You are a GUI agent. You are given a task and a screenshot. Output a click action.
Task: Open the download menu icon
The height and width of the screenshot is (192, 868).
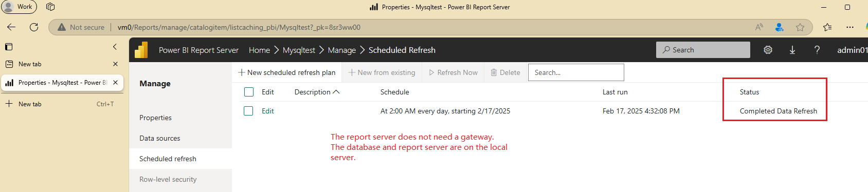point(792,50)
